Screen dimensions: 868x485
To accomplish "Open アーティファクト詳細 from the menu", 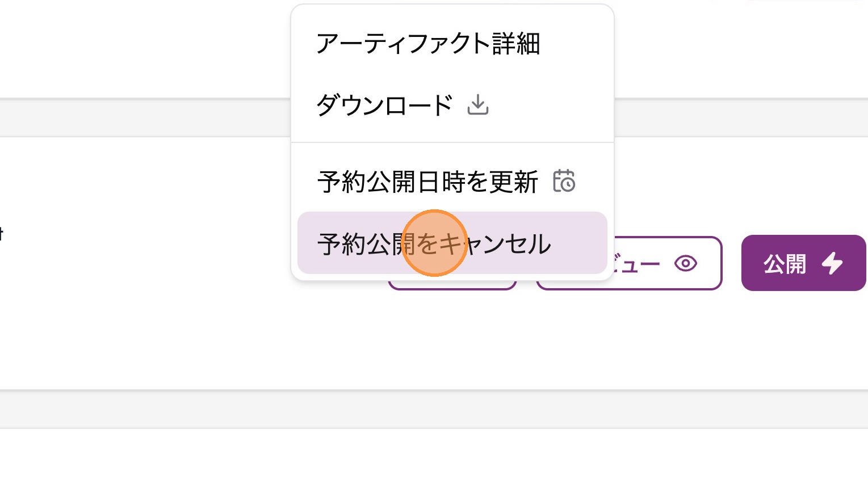I will [x=428, y=44].
